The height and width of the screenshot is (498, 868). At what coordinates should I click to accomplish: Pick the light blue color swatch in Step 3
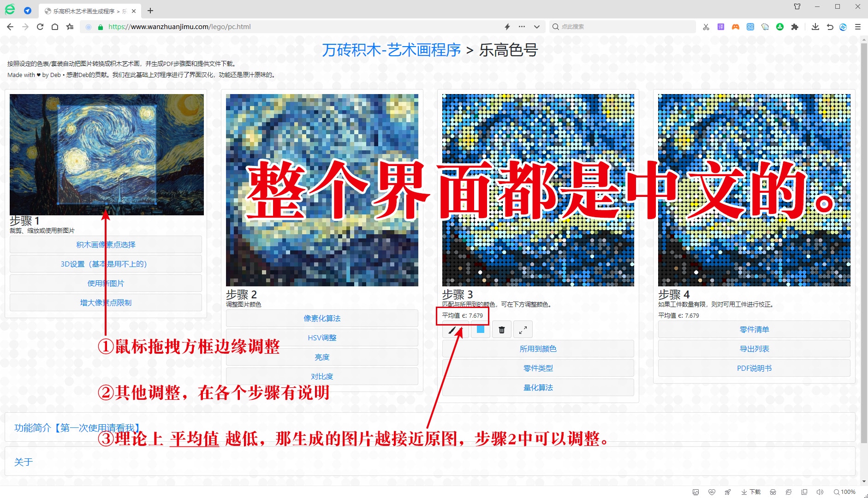(x=481, y=330)
